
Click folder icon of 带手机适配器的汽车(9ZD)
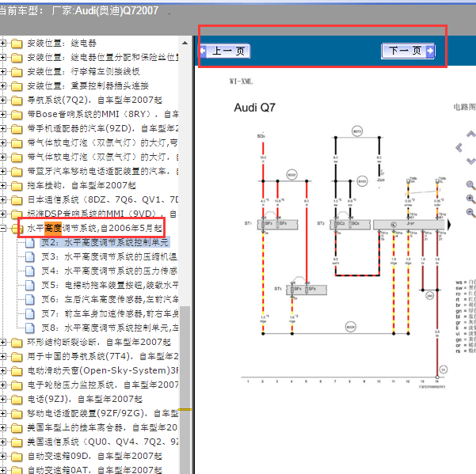pyautogui.click(x=17, y=129)
